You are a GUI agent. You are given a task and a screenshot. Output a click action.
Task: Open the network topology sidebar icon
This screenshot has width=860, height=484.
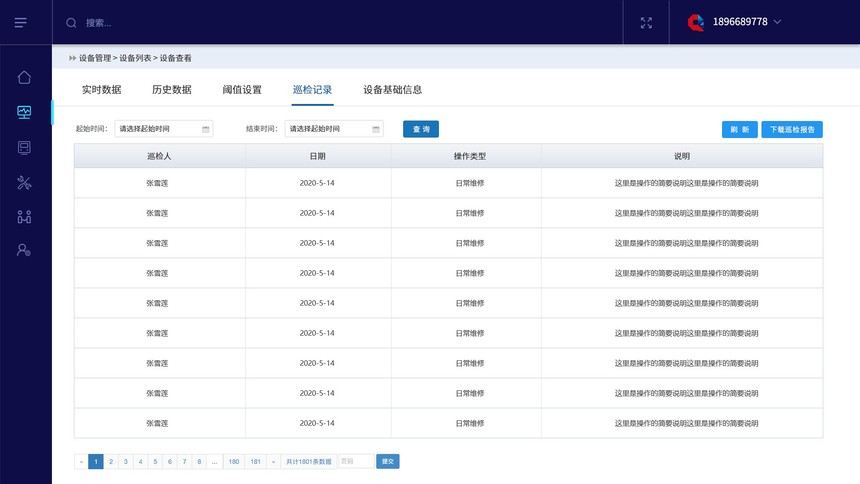pos(24,216)
